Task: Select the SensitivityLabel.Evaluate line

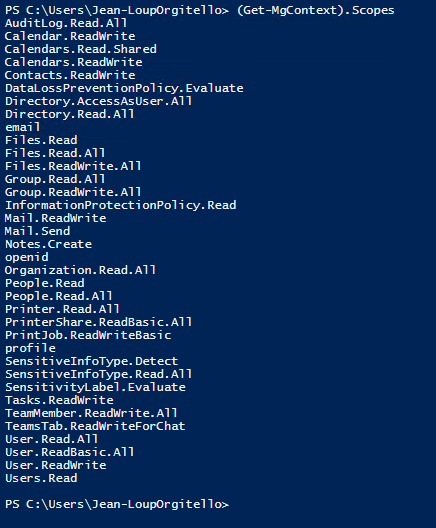Action: [x=95, y=387]
